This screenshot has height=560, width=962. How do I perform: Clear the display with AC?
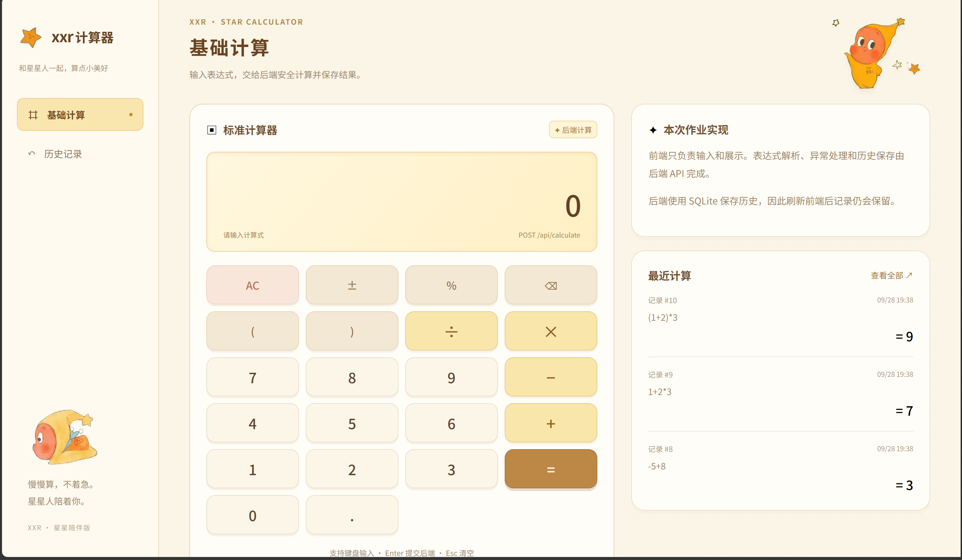tap(252, 285)
